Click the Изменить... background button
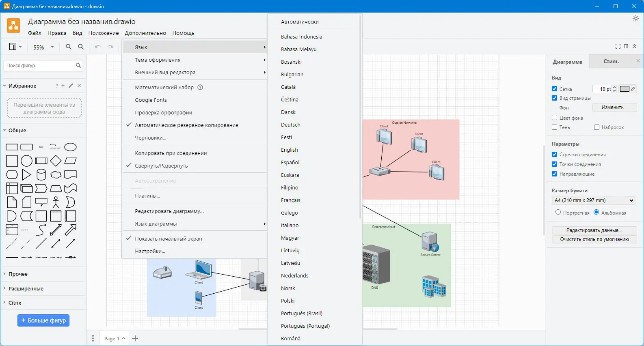This screenshot has width=644, height=346. click(x=614, y=107)
